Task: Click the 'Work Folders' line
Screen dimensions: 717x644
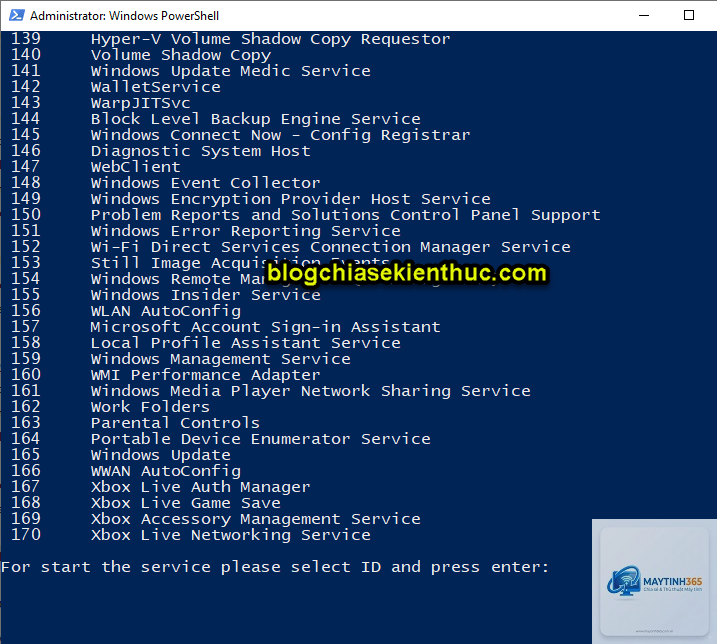Action: (x=150, y=408)
